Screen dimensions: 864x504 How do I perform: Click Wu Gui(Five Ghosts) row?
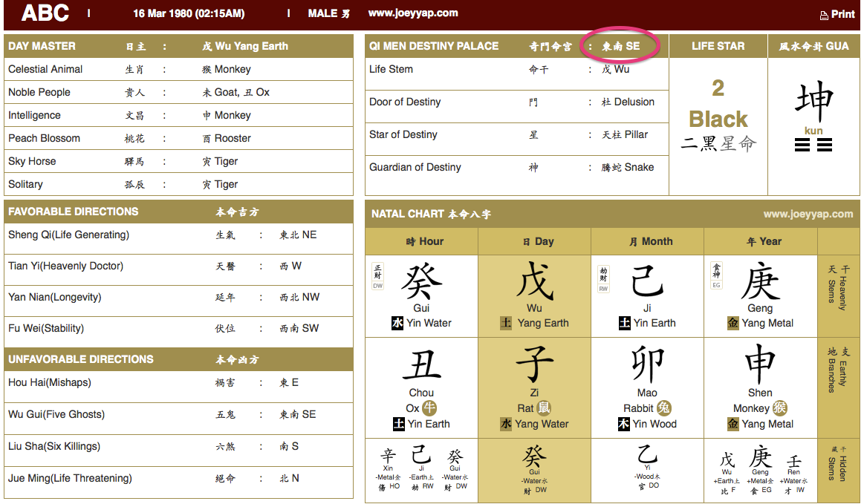(x=178, y=419)
